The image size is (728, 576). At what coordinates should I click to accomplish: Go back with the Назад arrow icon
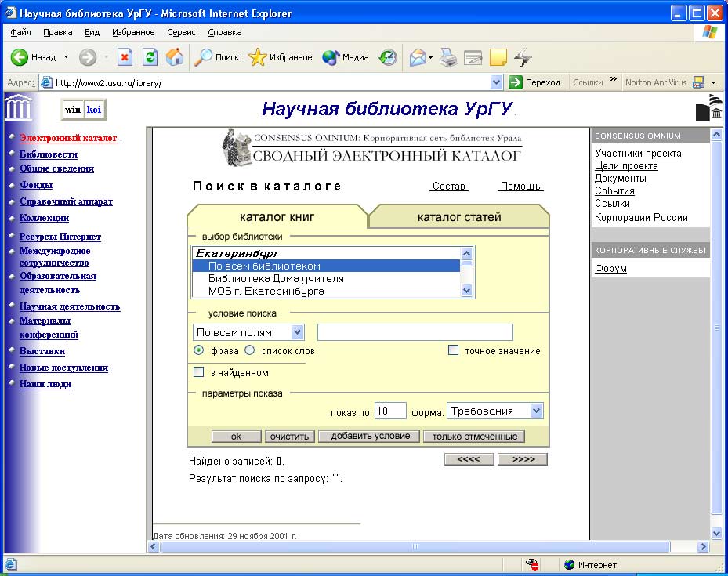tap(20, 57)
